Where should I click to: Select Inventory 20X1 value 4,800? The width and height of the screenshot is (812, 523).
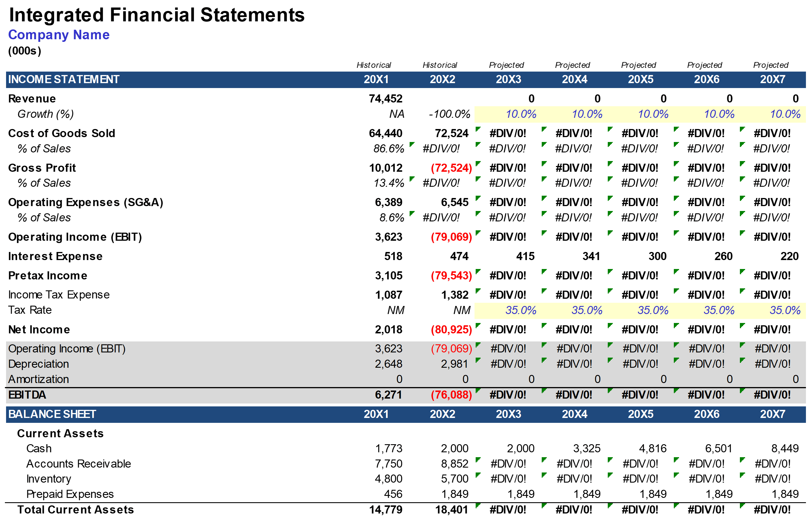pyautogui.click(x=389, y=479)
